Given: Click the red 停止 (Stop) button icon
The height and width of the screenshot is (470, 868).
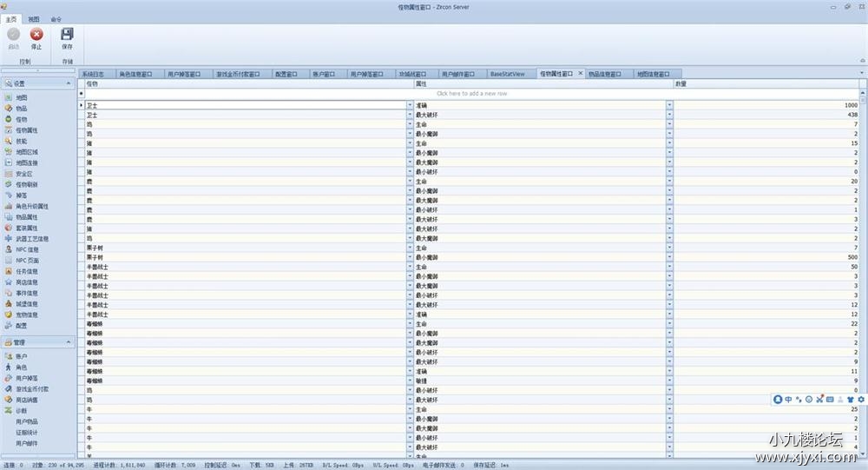Looking at the screenshot, I should click(x=36, y=35).
